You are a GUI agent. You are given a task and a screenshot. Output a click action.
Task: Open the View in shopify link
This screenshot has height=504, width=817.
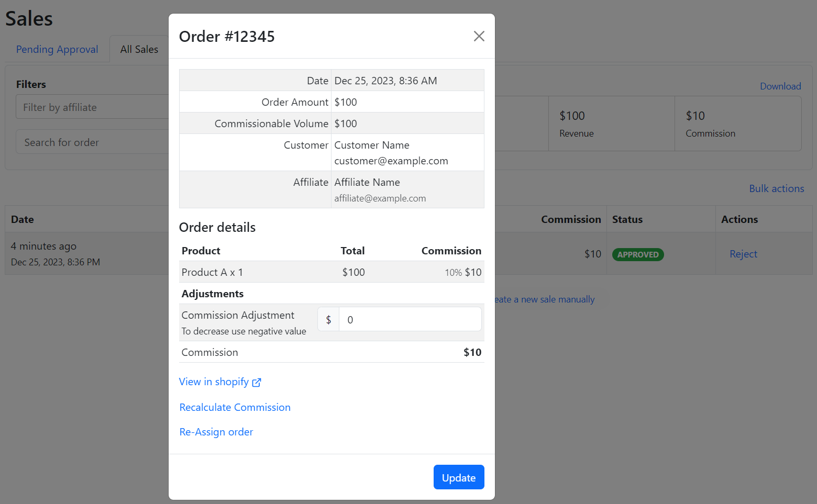tap(214, 382)
